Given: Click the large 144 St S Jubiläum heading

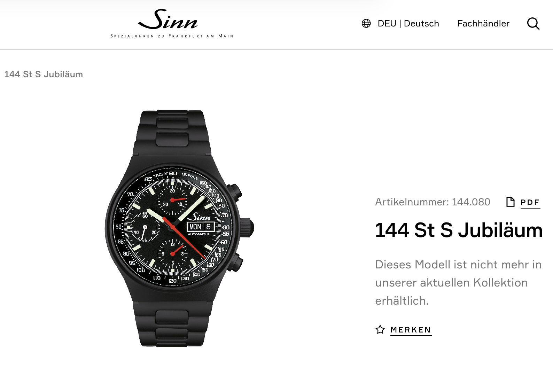Looking at the screenshot, I should coord(459,230).
